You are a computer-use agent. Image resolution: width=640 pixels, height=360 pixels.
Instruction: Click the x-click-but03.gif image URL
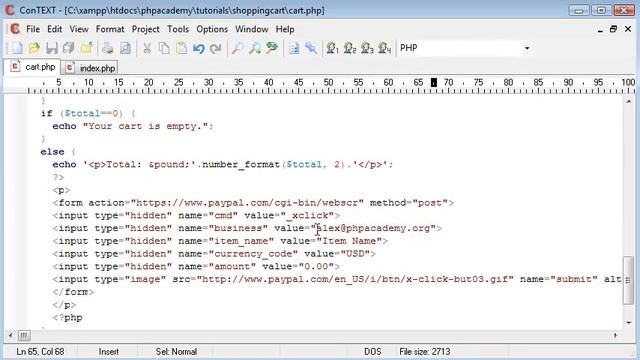tap(355, 279)
